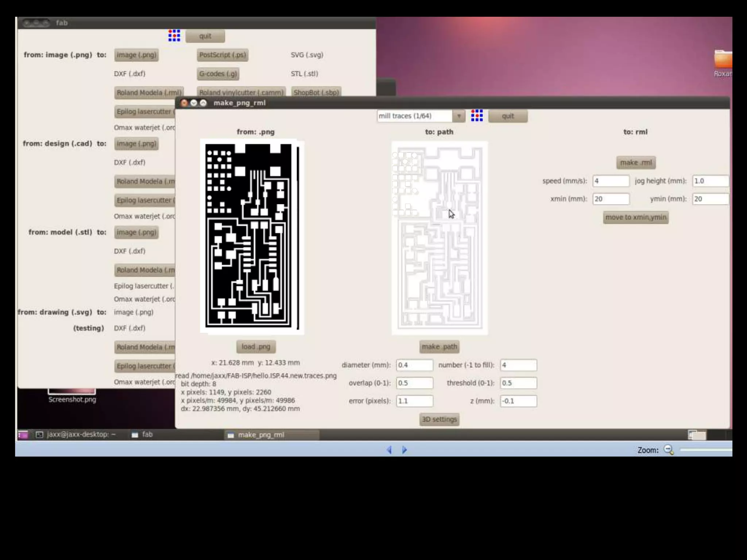Click the next slide blue arrow
This screenshot has width=747, height=560.
pos(405,450)
